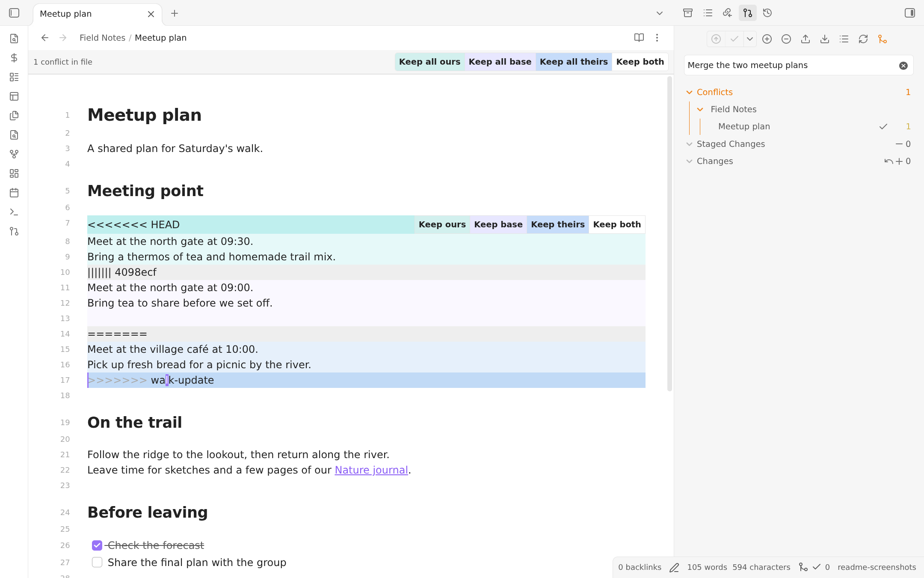
Task: Toggle the left sidebar panel icon
Action: [14, 13]
